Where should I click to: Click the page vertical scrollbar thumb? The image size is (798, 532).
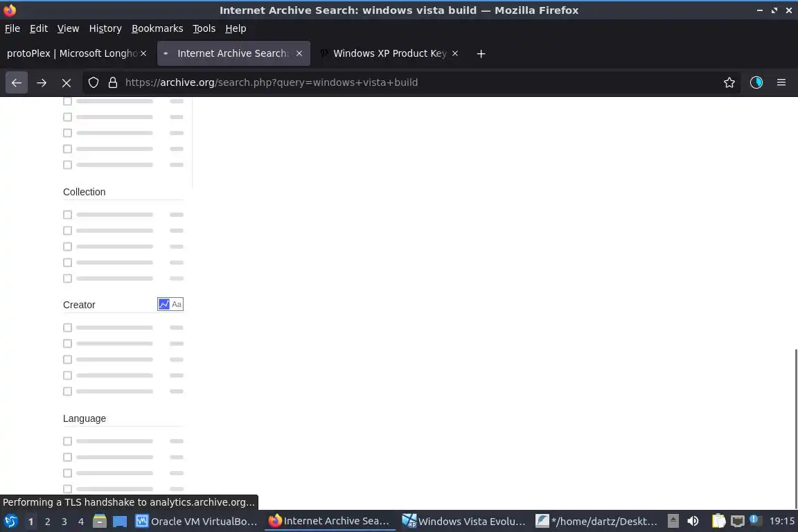point(795,429)
